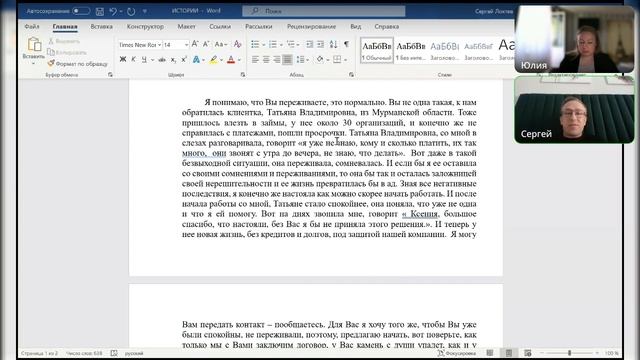The width and height of the screenshot is (640, 360).
Task: Open the Quick Access Toolbar customize arrow
Action: [x=144, y=11]
